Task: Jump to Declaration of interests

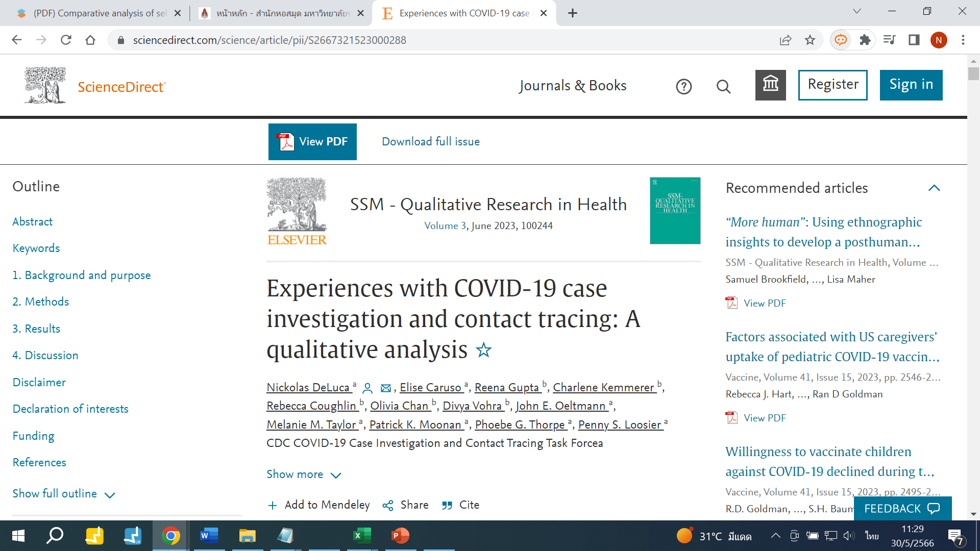Action: pyautogui.click(x=70, y=409)
